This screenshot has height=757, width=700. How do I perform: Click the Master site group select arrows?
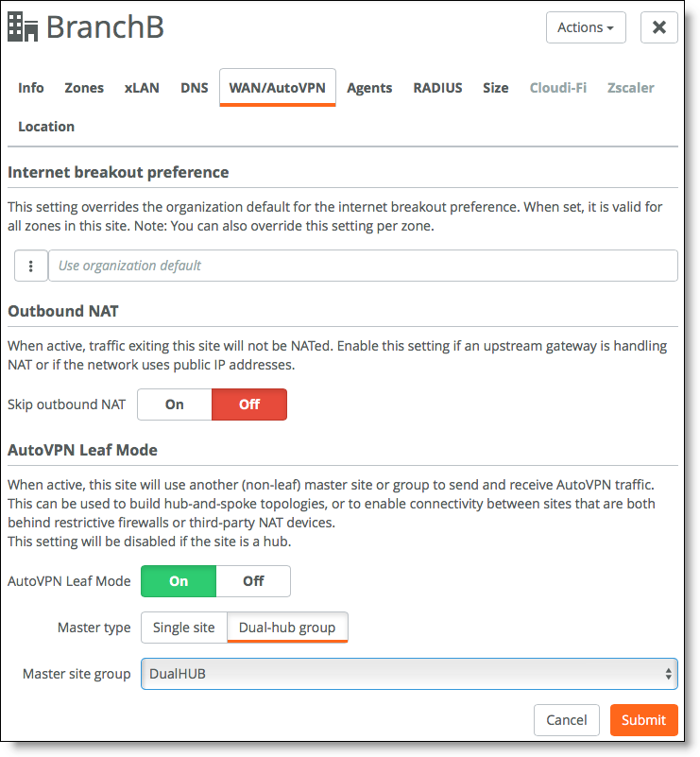coord(668,674)
